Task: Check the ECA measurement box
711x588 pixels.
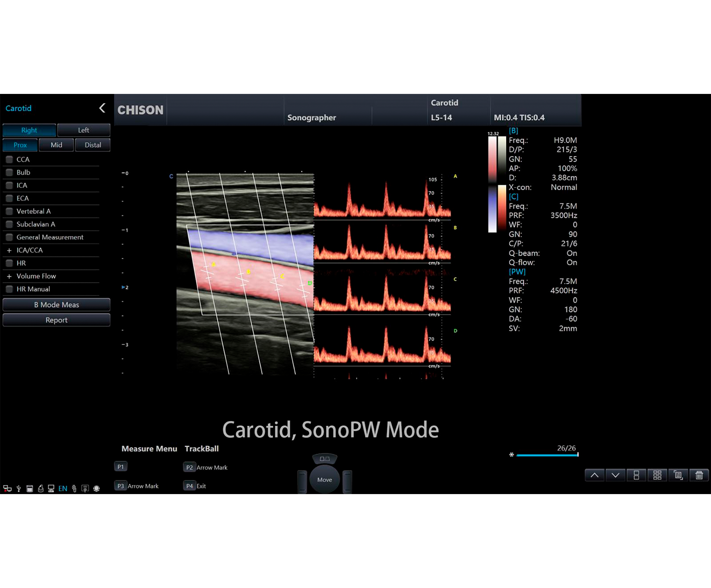Action: click(x=9, y=198)
